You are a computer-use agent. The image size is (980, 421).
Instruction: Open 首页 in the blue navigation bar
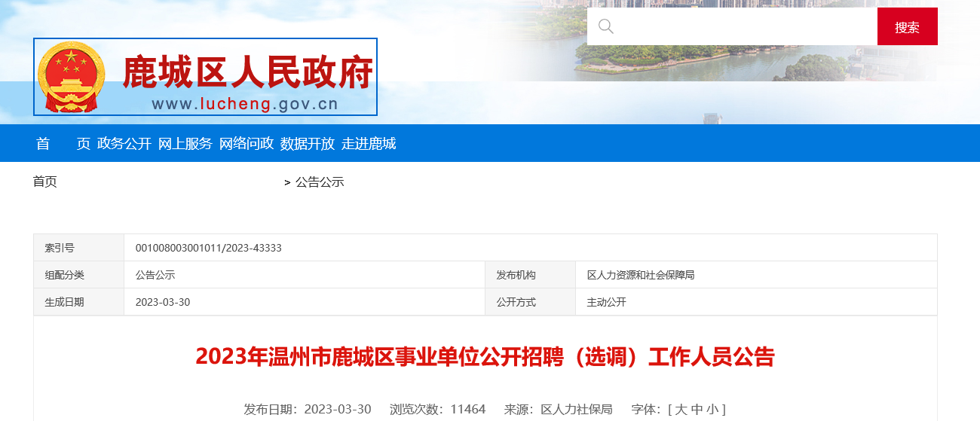[63, 144]
